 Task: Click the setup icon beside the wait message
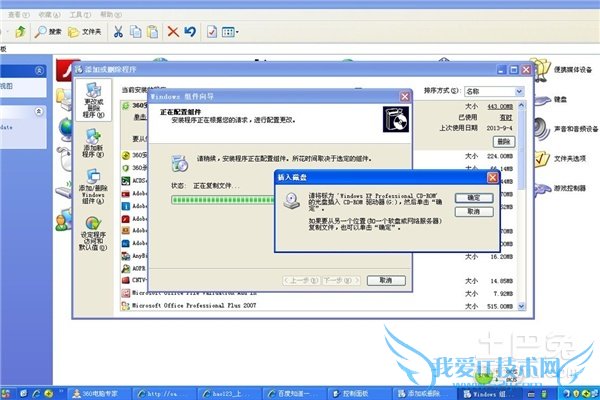(179, 163)
